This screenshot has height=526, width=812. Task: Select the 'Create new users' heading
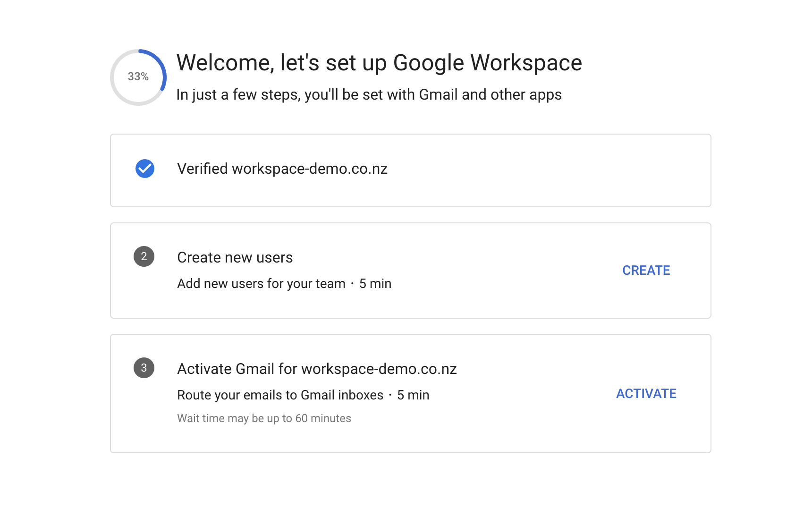click(x=235, y=257)
